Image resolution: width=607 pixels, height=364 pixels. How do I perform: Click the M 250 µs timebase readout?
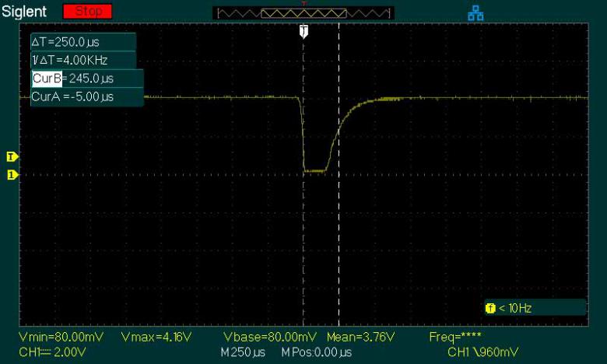[243, 352]
